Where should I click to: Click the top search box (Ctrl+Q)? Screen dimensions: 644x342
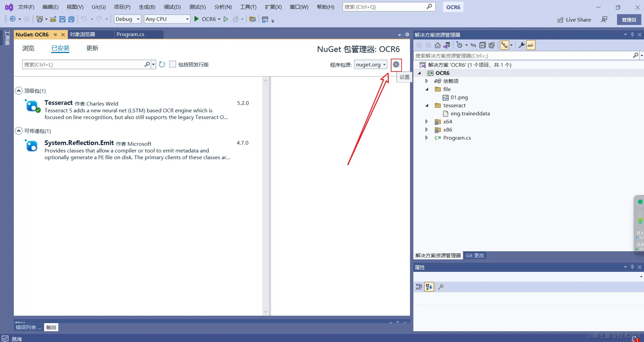[x=389, y=7]
